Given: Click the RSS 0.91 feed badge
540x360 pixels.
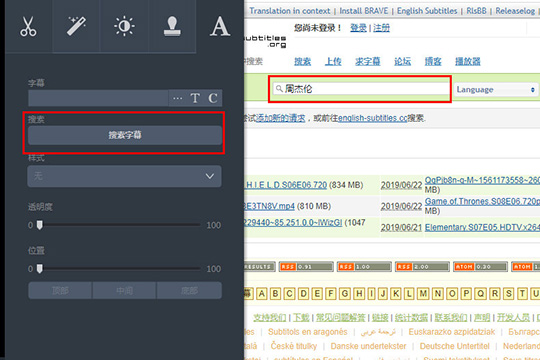Looking at the screenshot, I should (x=306, y=267).
